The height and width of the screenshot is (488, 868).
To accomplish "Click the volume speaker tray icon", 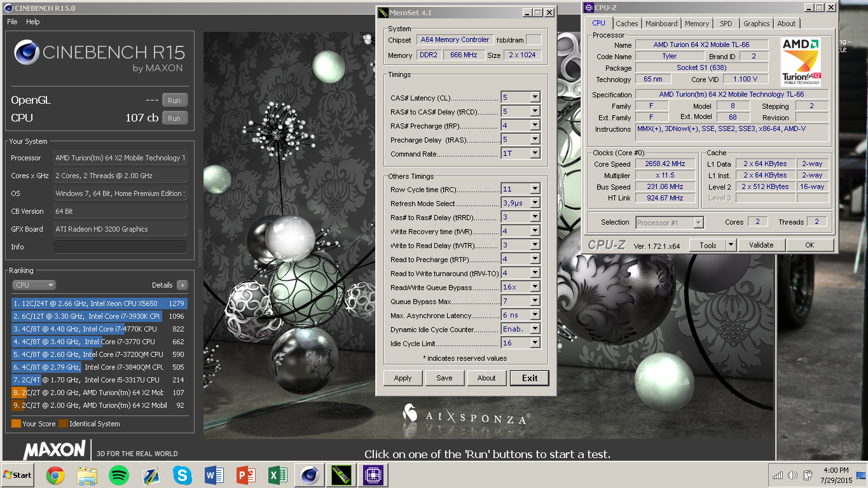I will click(792, 475).
